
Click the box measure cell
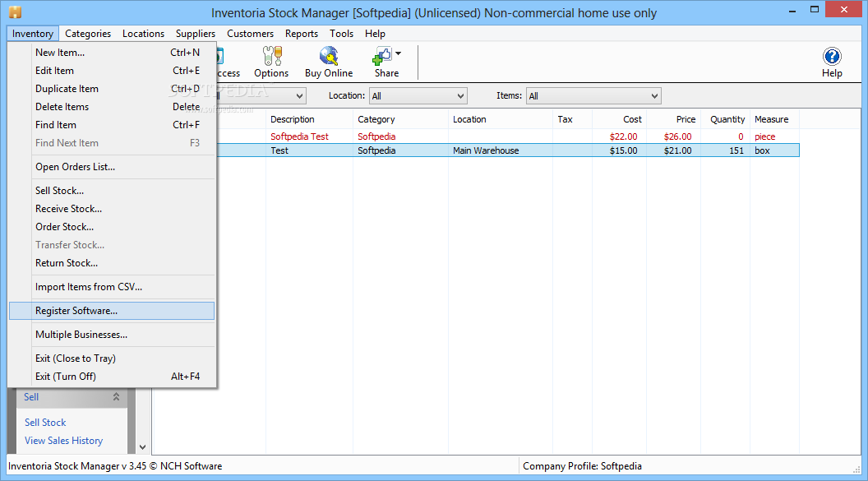tap(762, 150)
